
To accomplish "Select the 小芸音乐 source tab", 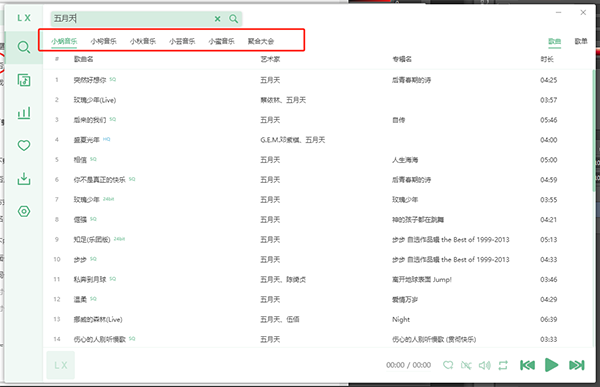I will pyautogui.click(x=182, y=41).
